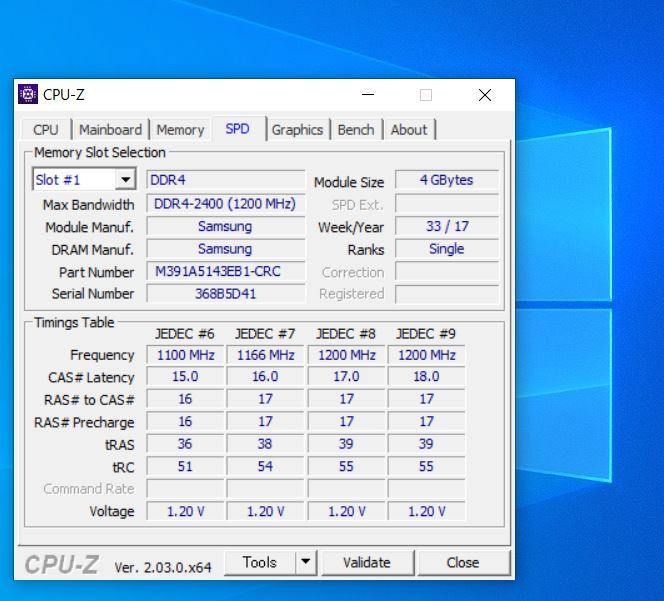Click the CAS# Latency 17.0 cell
Image resolution: width=664 pixels, height=601 pixels.
tap(346, 377)
